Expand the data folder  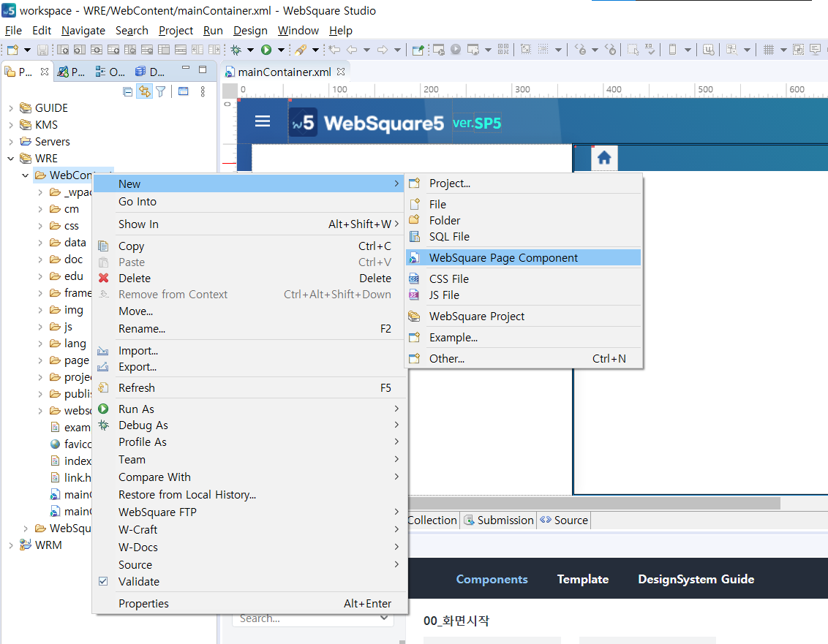(x=40, y=243)
